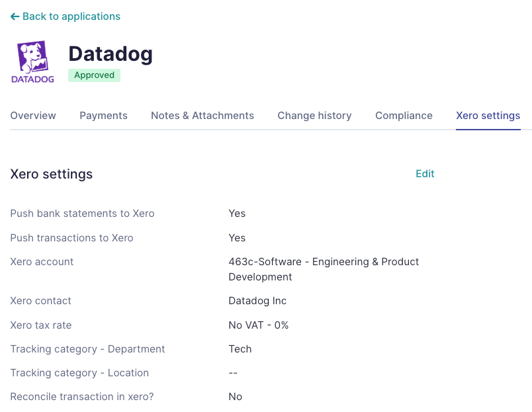Select the Compliance tab
This screenshot has height=412, width=532.
click(x=404, y=116)
